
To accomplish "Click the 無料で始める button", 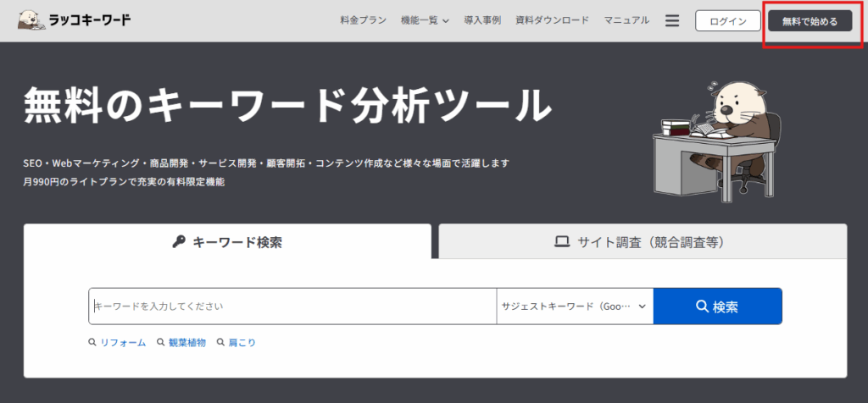I will point(810,21).
